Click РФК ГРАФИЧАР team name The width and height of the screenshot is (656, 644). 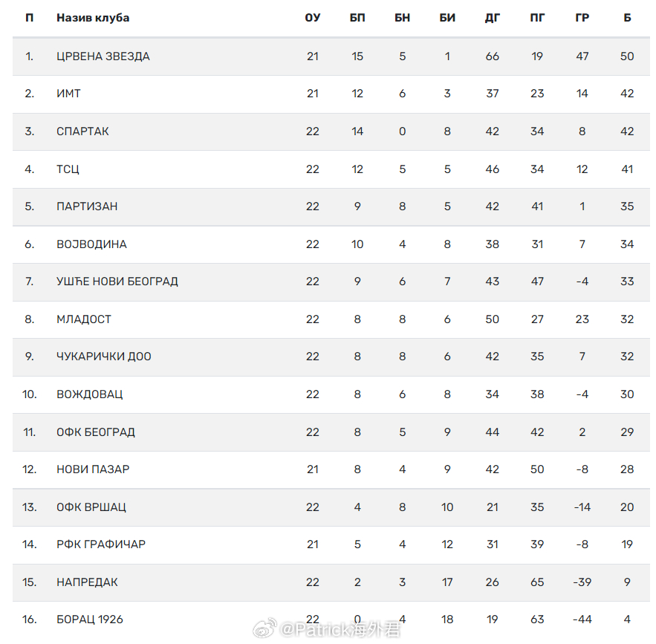point(101,544)
